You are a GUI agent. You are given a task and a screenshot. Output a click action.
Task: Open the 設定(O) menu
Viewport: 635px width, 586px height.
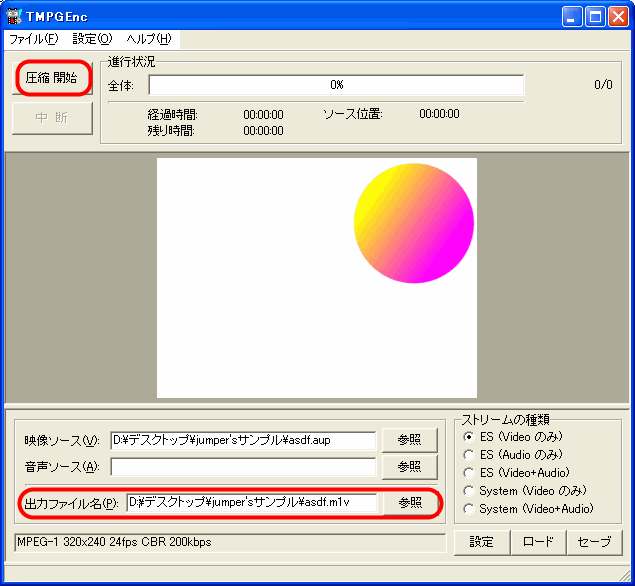pos(92,39)
